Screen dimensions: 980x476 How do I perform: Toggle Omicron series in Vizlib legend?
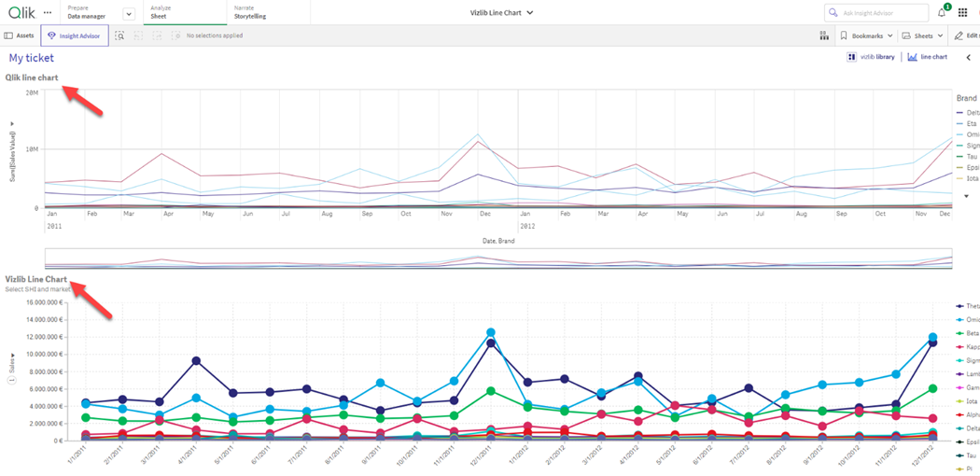(x=968, y=319)
